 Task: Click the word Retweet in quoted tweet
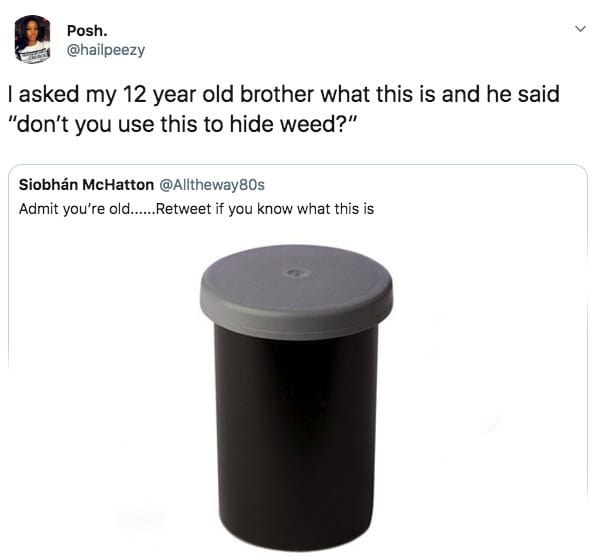tap(183, 209)
